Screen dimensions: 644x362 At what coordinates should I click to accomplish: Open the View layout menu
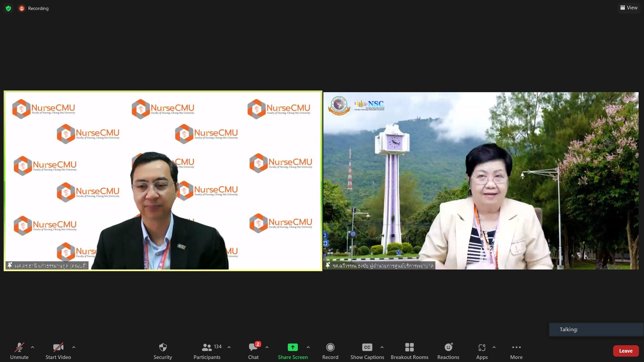pos(629,8)
